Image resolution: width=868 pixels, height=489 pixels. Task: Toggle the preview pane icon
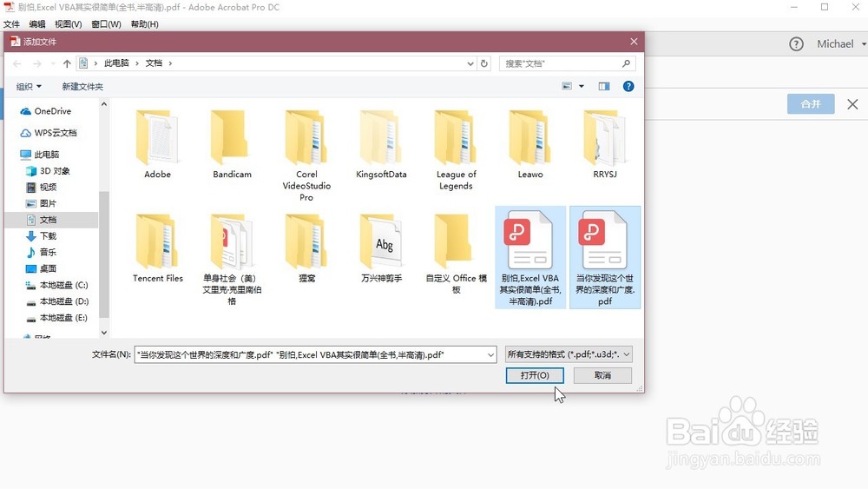(x=604, y=86)
